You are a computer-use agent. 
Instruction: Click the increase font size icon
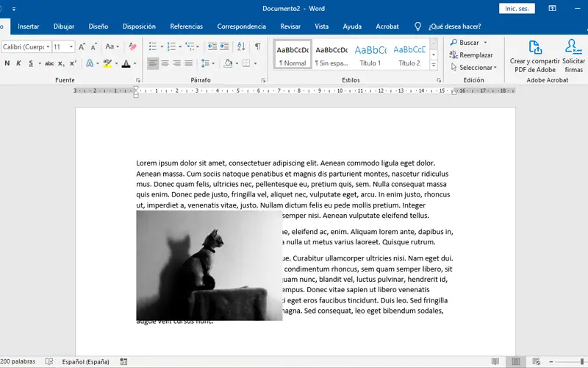click(x=80, y=46)
